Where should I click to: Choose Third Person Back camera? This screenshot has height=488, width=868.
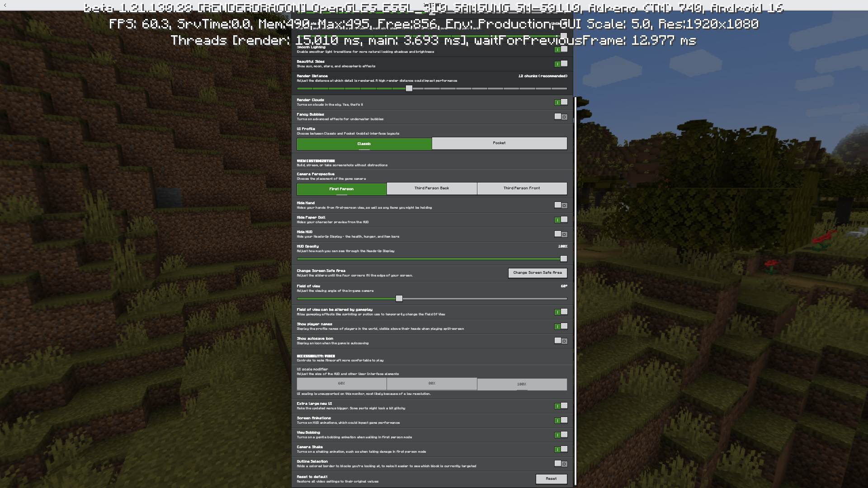click(x=431, y=188)
